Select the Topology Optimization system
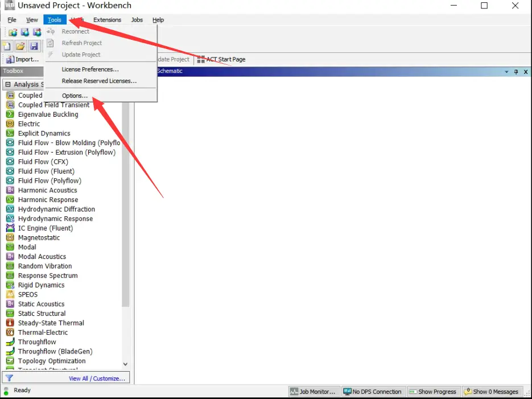Image resolution: width=532 pixels, height=399 pixels. coord(52,361)
